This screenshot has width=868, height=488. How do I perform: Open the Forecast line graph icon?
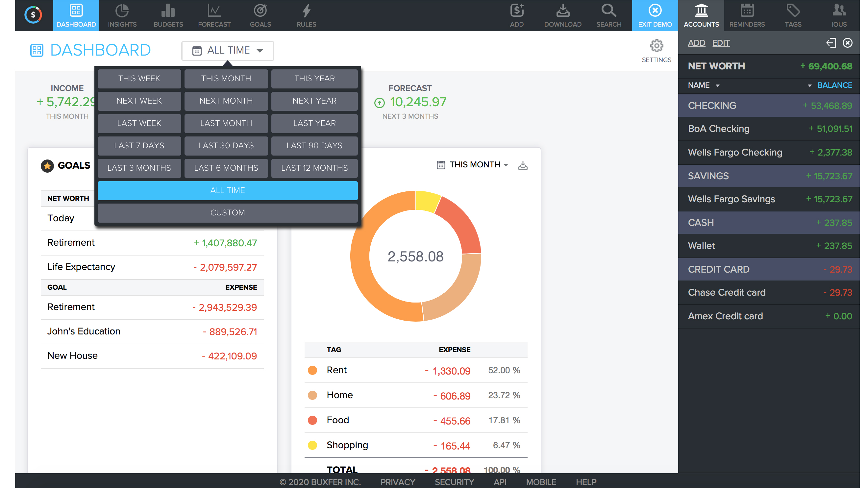[214, 11]
